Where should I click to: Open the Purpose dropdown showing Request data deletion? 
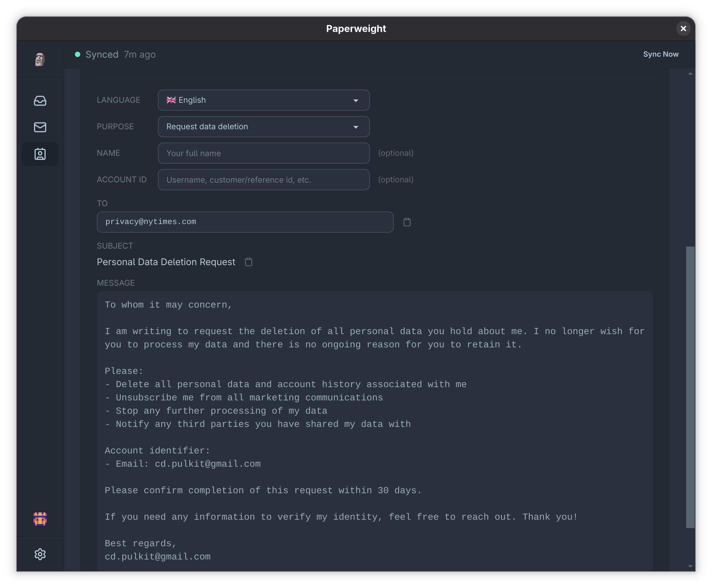tap(264, 127)
